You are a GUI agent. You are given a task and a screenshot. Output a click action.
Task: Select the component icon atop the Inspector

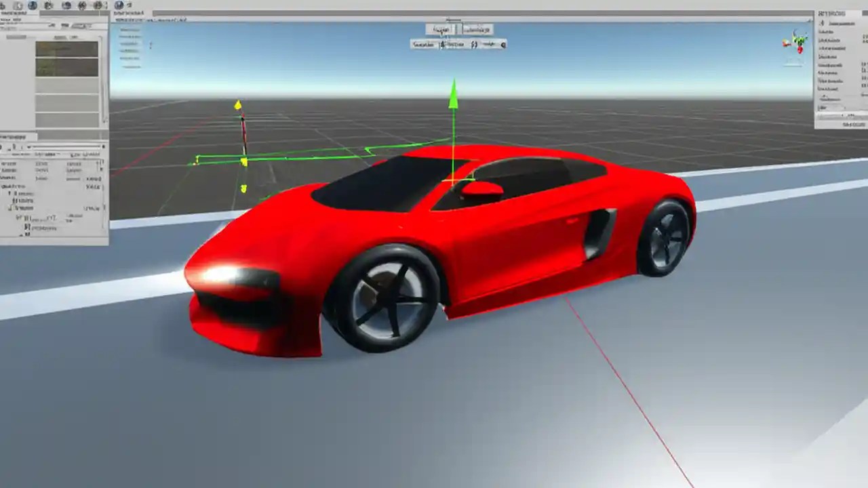pos(822,24)
